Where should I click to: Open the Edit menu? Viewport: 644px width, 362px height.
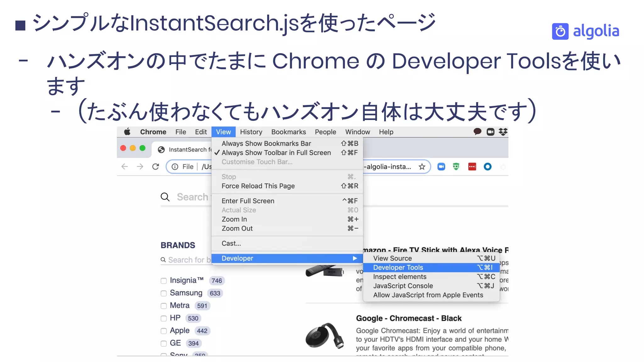tap(201, 132)
